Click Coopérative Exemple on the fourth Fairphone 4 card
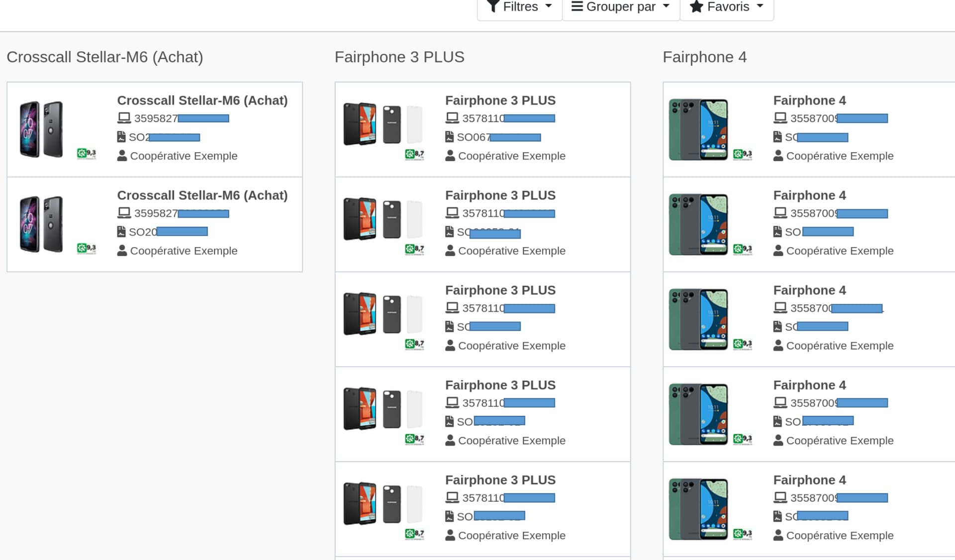 (x=840, y=441)
